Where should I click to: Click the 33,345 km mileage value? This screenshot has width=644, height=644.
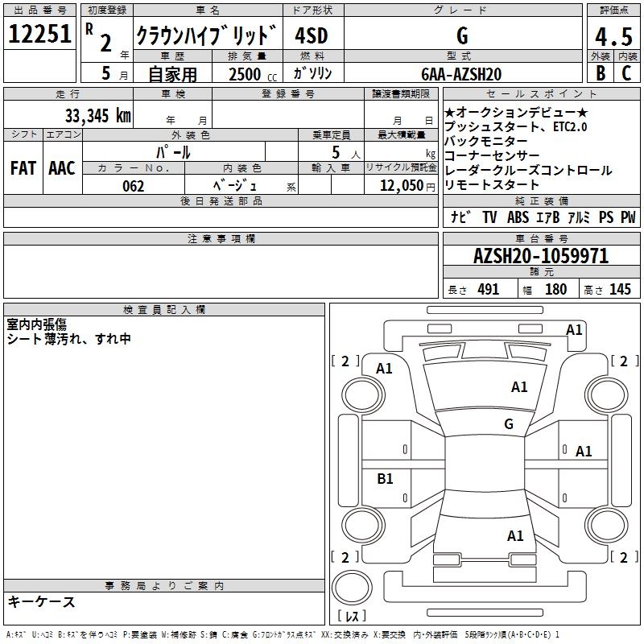point(98,115)
